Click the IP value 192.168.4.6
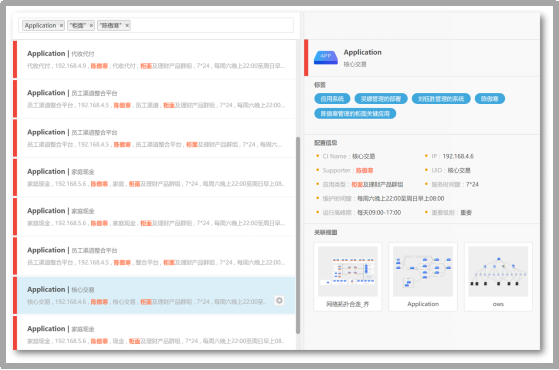 pos(458,156)
